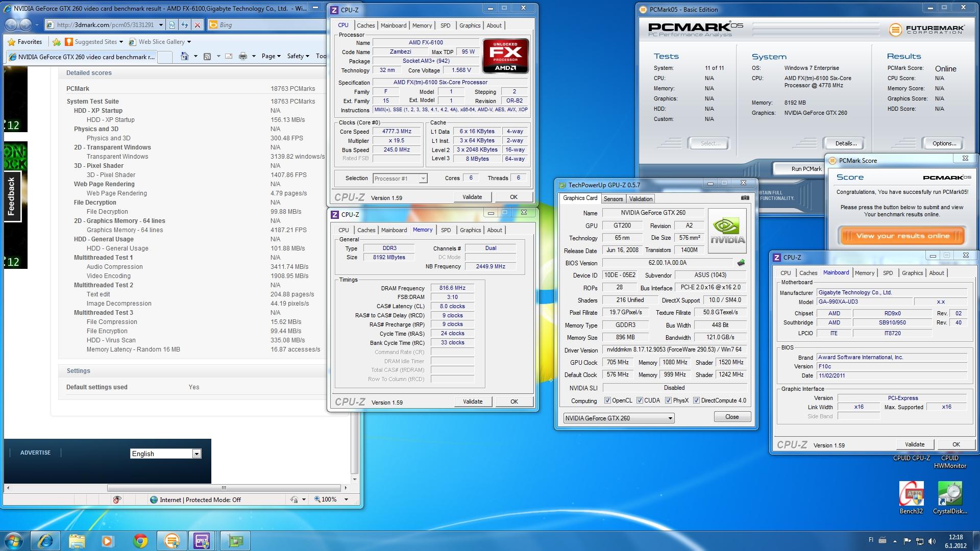The image size is (980, 551).
Task: Click the Details... button in PCMark05
Action: click(x=846, y=143)
